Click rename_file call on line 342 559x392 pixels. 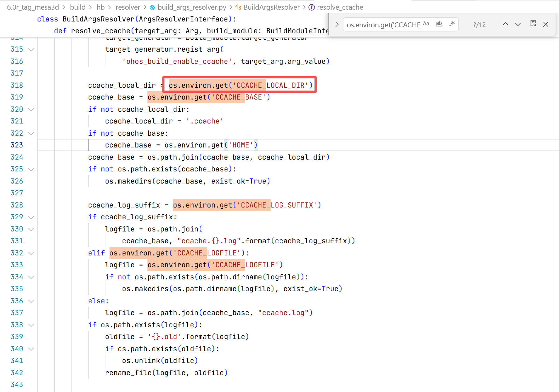[x=166, y=373]
